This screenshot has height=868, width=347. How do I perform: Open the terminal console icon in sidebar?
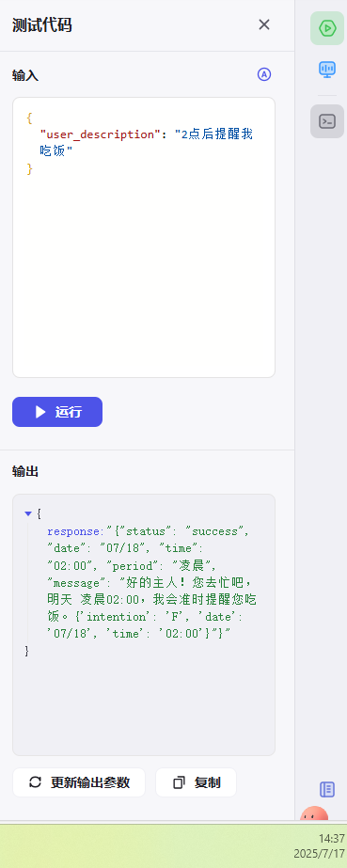(327, 121)
